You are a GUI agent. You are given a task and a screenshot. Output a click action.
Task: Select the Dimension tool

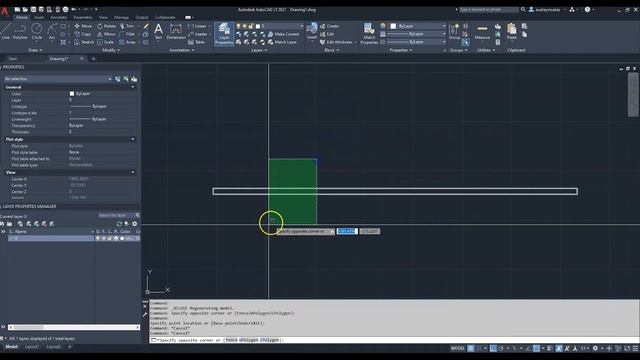click(x=176, y=31)
